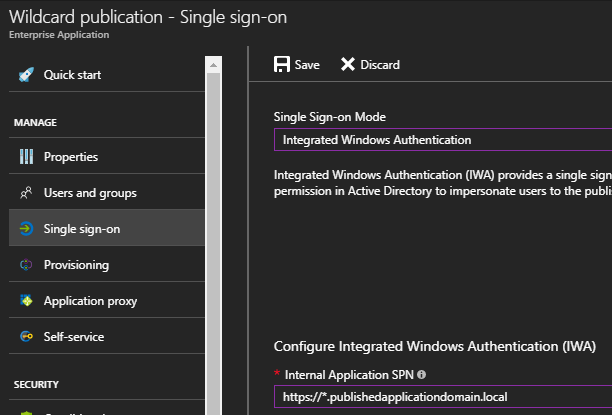Click the Users and groups people icon
Image resolution: width=612 pixels, height=415 pixels.
[26, 193]
